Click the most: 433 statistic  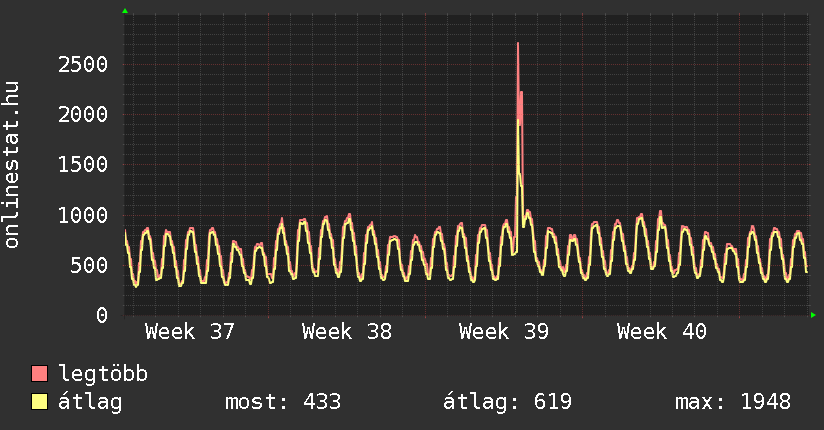point(283,402)
